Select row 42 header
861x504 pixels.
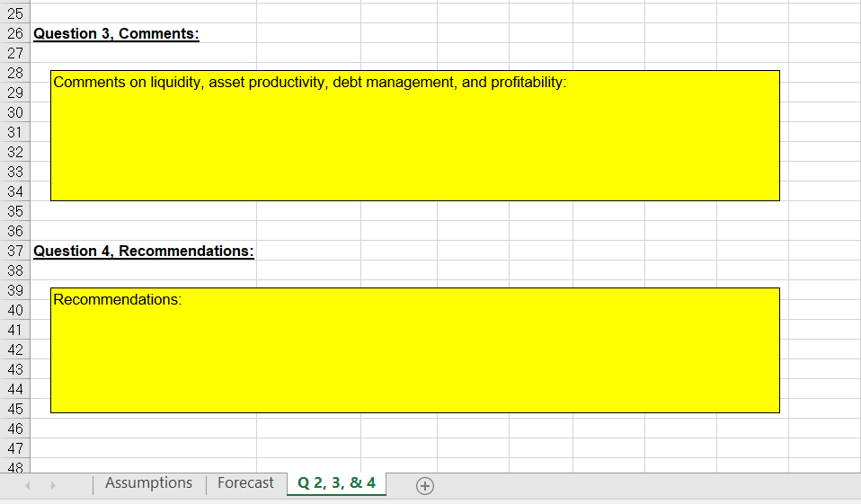click(14, 349)
